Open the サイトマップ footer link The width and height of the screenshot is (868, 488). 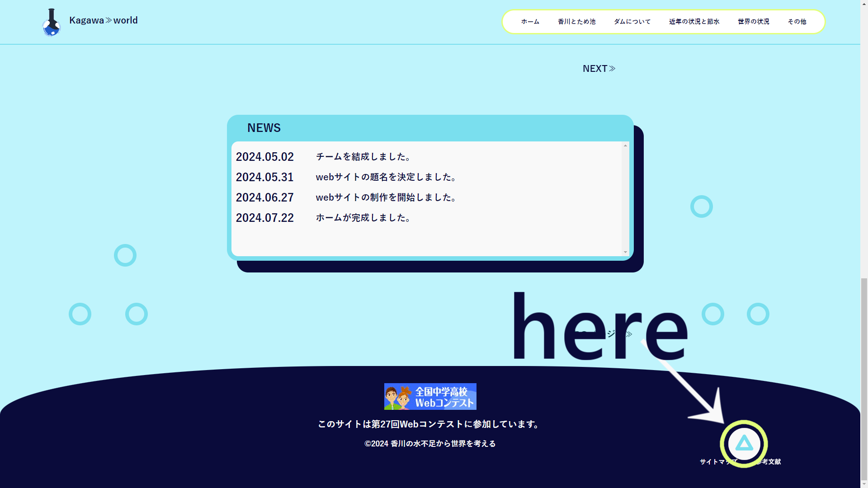click(x=718, y=462)
